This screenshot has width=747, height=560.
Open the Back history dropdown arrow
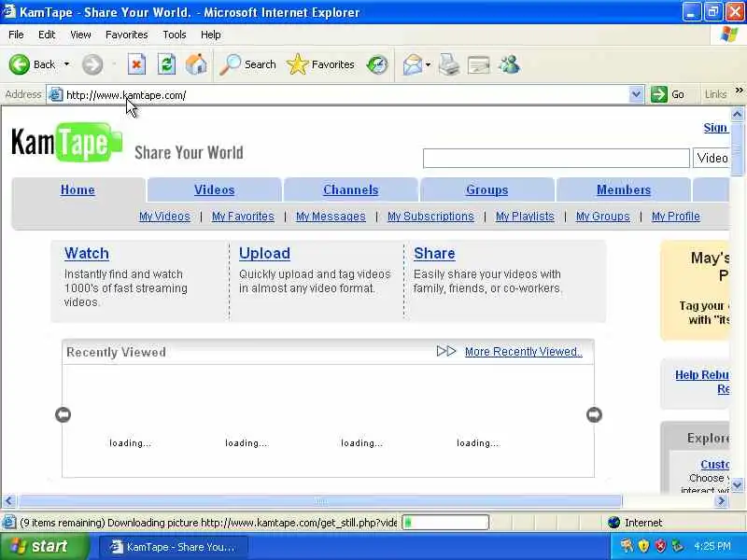coord(66,64)
